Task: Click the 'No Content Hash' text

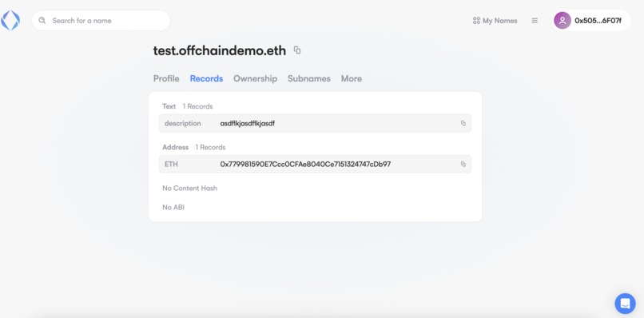Action: pyautogui.click(x=189, y=189)
